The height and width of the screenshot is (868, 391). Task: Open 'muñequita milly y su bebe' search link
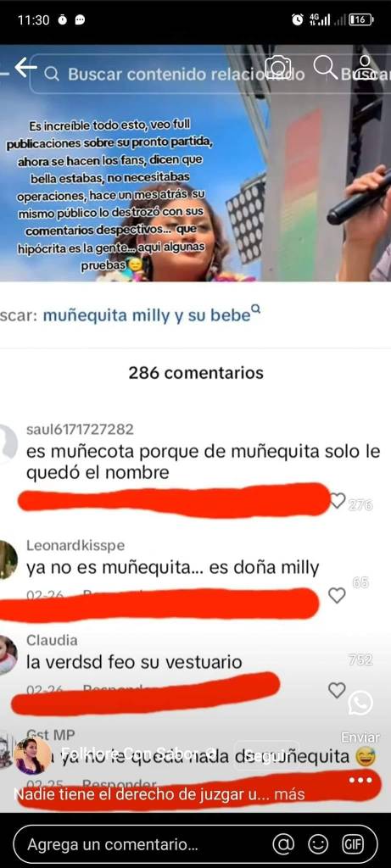point(148,315)
